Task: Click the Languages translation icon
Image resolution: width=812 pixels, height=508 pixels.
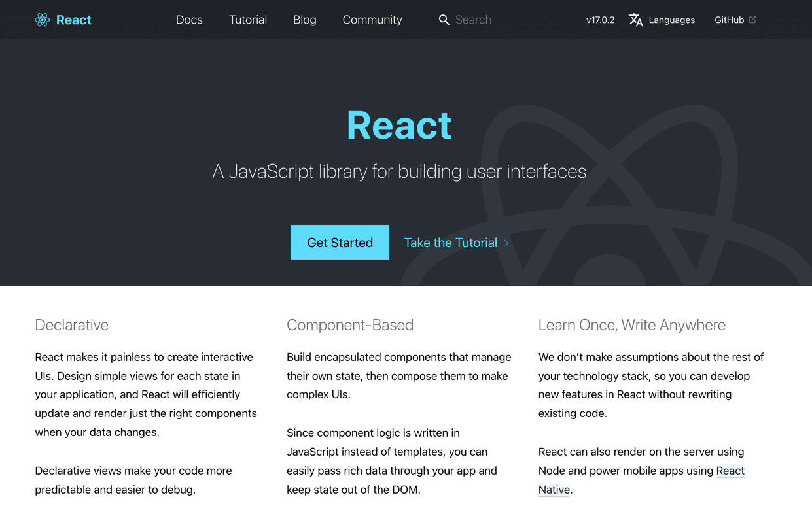Action: (x=635, y=20)
